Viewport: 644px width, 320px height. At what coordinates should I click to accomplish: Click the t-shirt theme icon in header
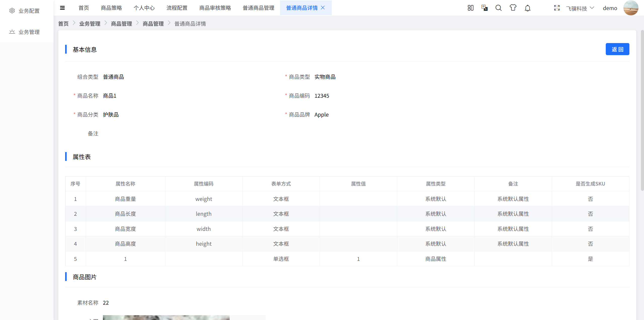pos(513,8)
